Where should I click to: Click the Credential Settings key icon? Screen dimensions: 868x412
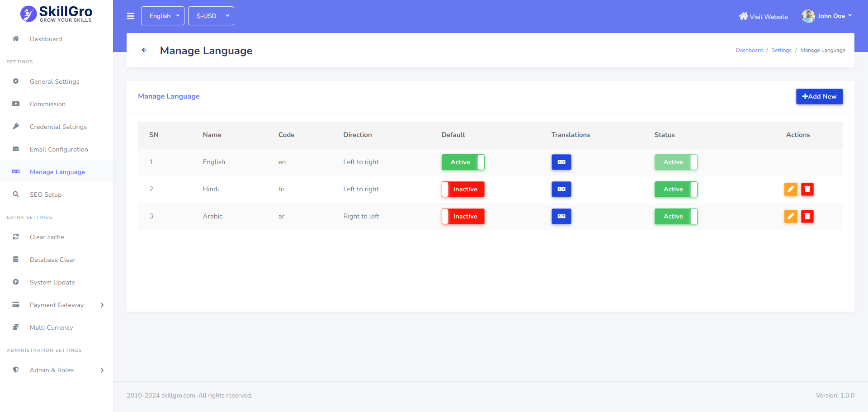16,126
